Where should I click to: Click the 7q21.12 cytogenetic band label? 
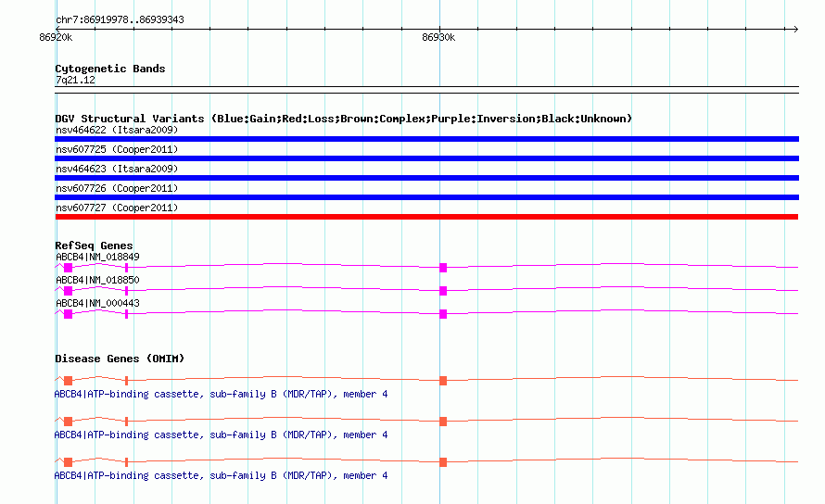pyautogui.click(x=75, y=80)
